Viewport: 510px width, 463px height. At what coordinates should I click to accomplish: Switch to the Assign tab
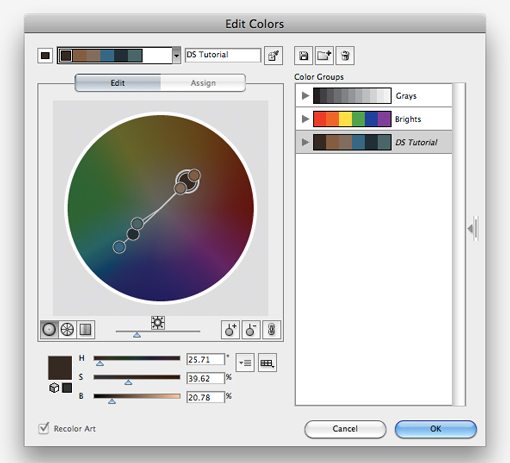pyautogui.click(x=203, y=83)
